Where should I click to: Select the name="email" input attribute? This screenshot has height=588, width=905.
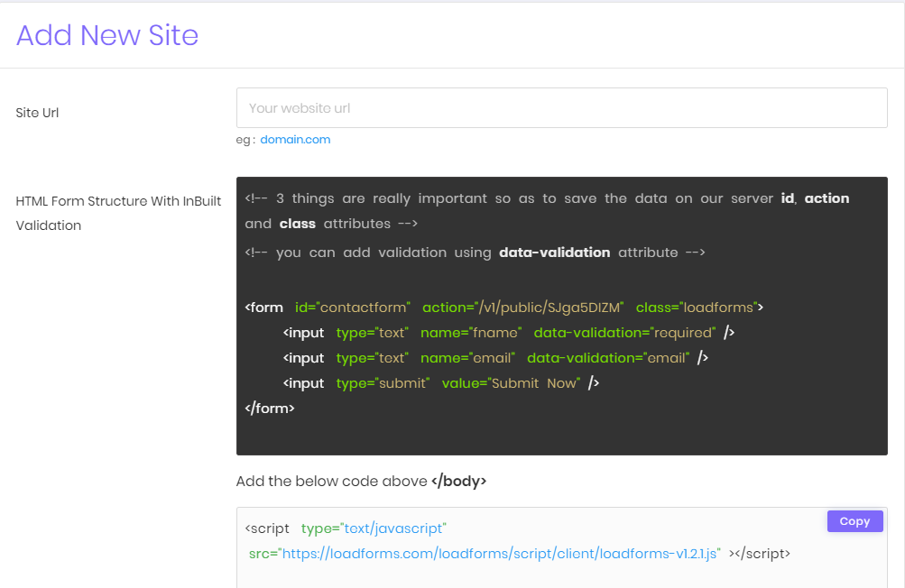click(x=467, y=357)
